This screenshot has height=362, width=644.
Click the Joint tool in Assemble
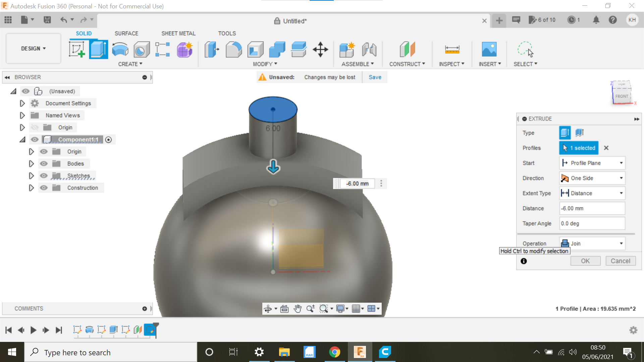click(369, 49)
